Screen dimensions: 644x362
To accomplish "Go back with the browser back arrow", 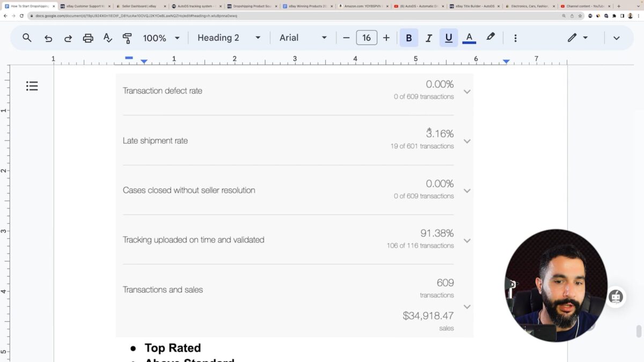I will coord(5,16).
